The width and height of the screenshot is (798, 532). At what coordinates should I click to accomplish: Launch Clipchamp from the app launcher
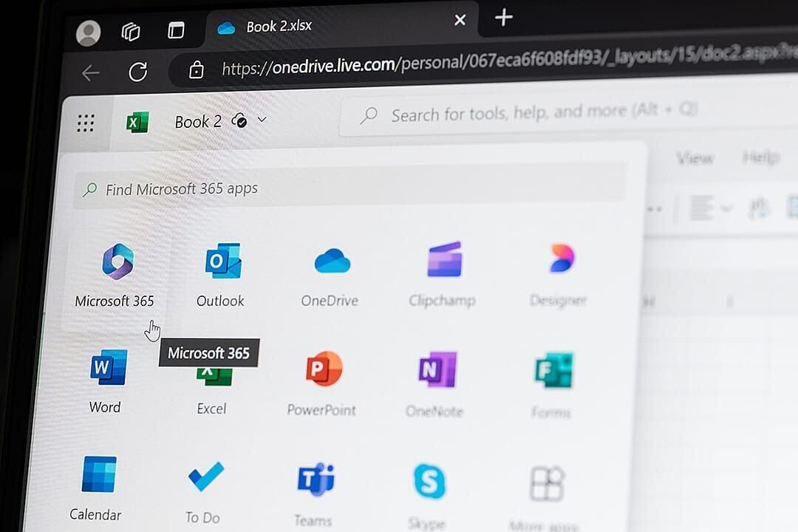pos(445,259)
